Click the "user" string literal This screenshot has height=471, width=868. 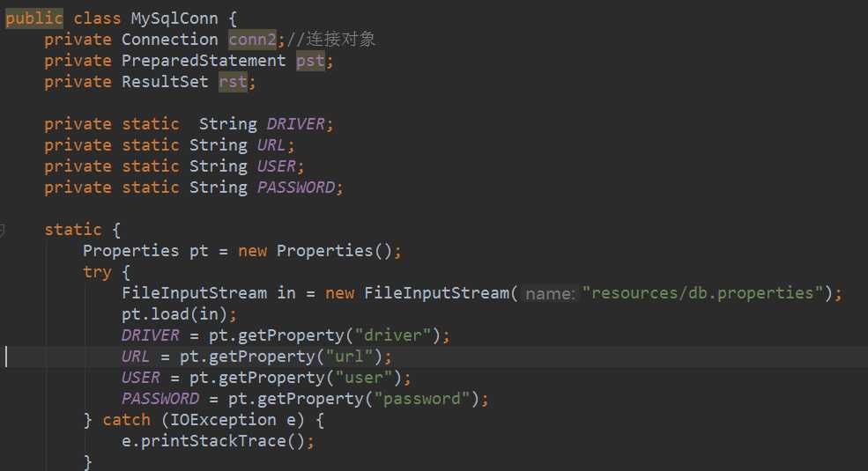click(364, 378)
